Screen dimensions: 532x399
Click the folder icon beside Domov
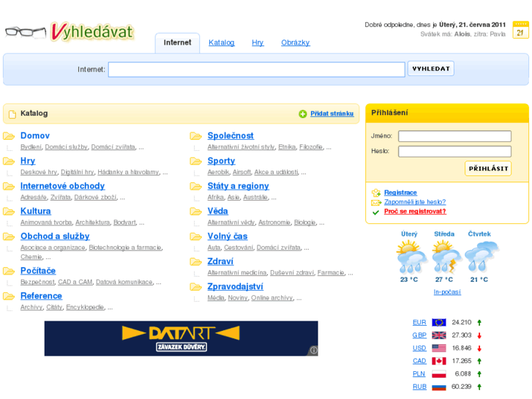point(9,136)
